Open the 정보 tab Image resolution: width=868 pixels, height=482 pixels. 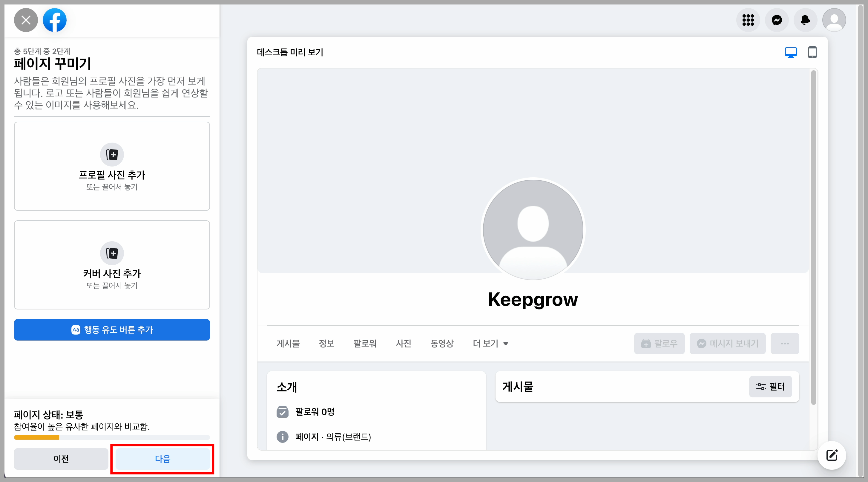pyautogui.click(x=326, y=343)
